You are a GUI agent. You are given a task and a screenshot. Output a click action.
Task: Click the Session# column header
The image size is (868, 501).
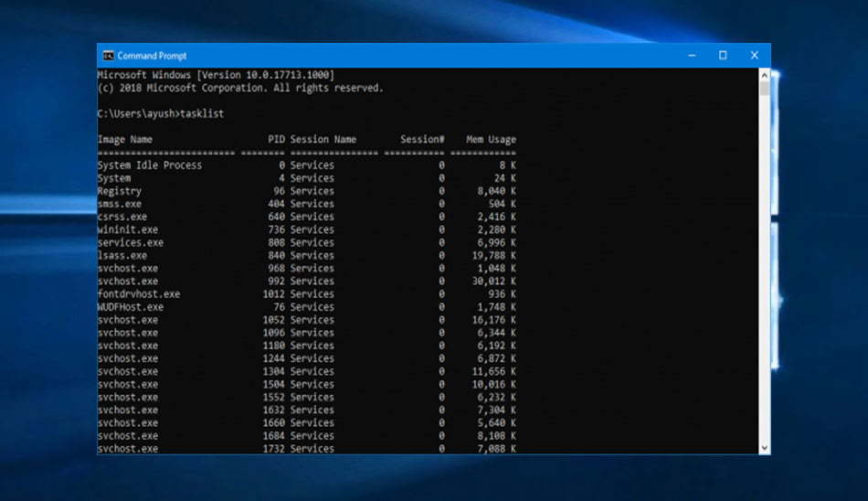click(422, 140)
